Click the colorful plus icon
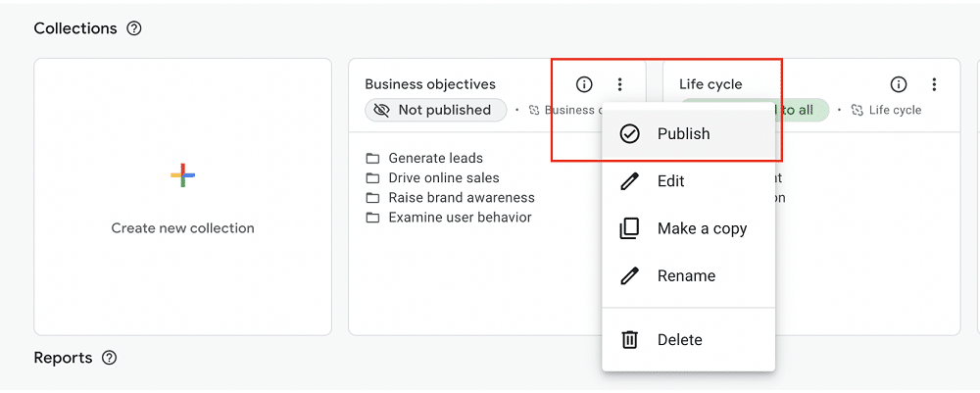This screenshot has height=393, width=980. [182, 175]
